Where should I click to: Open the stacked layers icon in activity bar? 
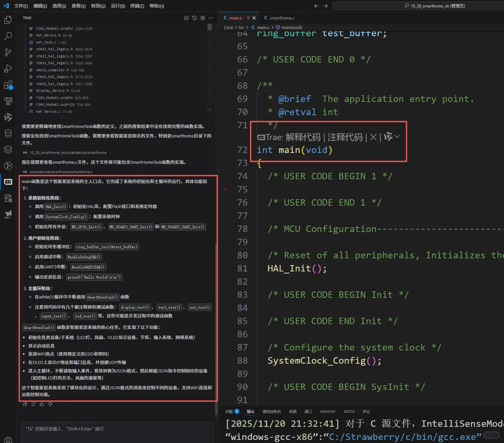click(x=8, y=149)
